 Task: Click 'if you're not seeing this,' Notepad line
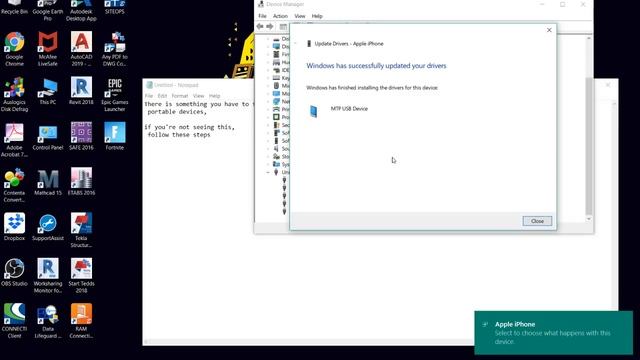[190, 127]
